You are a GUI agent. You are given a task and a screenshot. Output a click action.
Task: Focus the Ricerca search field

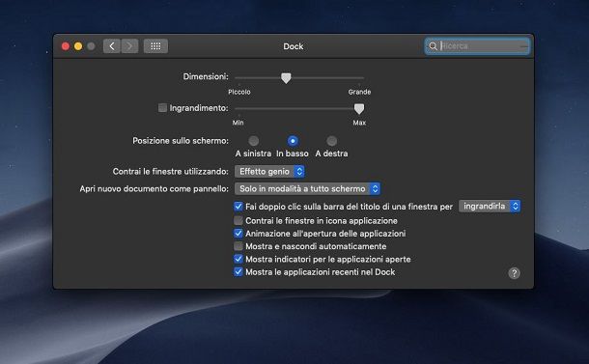477,46
